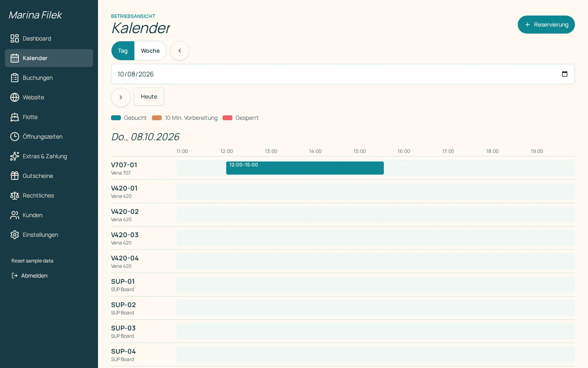Open Dashboard from the sidebar
This screenshot has width=588, height=368.
pyautogui.click(x=49, y=38)
